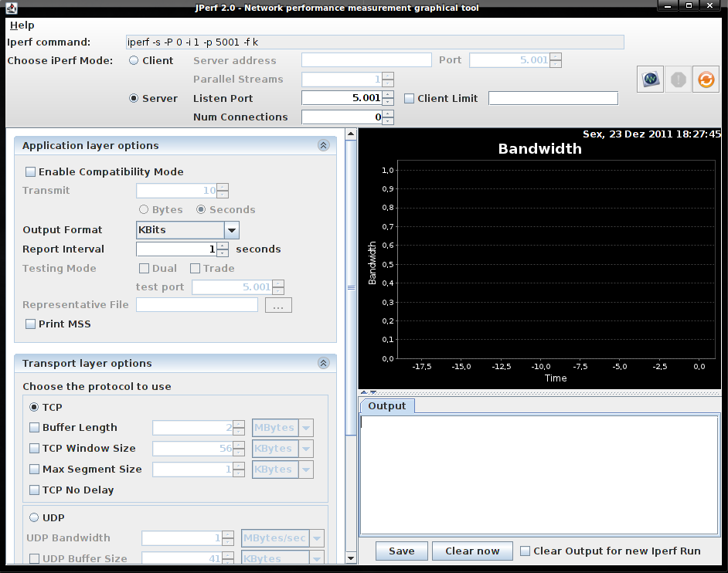
Task: Select the TCP protocol radio button
Action: (34, 407)
